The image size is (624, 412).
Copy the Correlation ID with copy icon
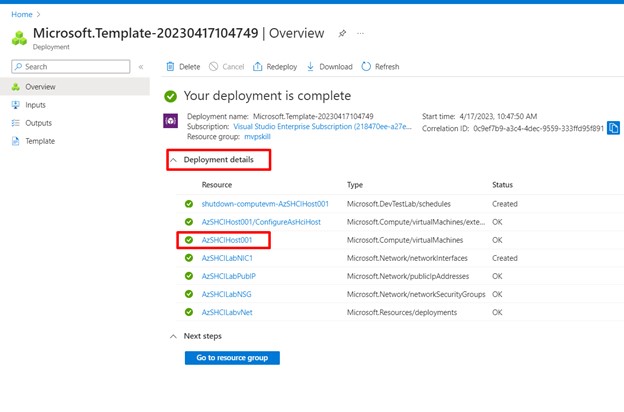(x=613, y=128)
